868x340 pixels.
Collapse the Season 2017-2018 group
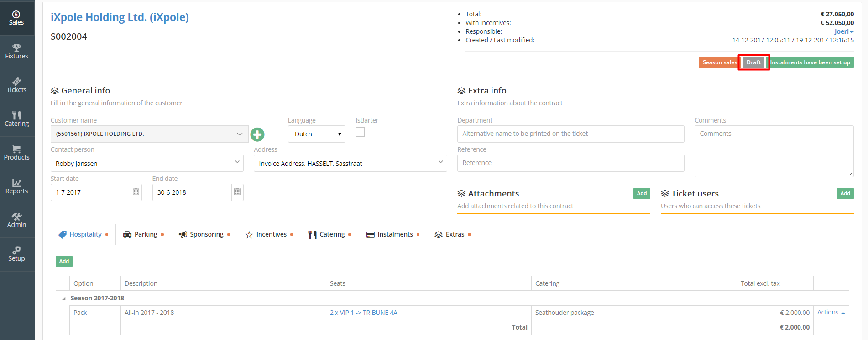coord(63,299)
